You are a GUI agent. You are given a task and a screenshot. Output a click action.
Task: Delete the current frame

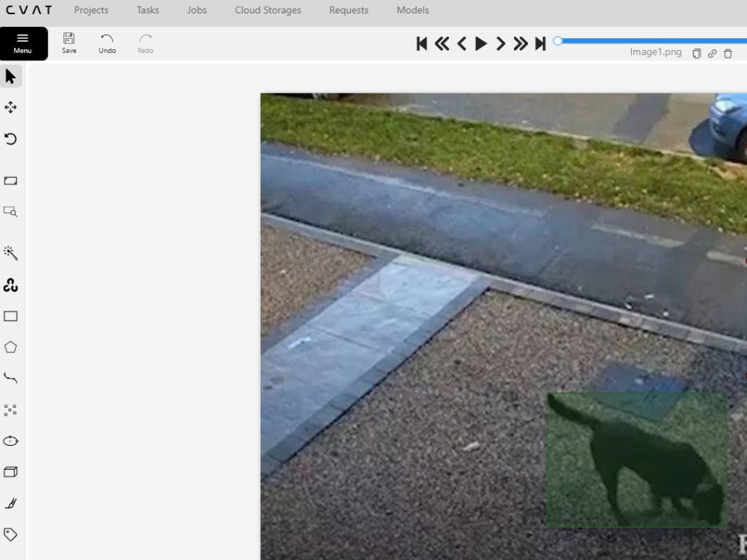tap(728, 53)
